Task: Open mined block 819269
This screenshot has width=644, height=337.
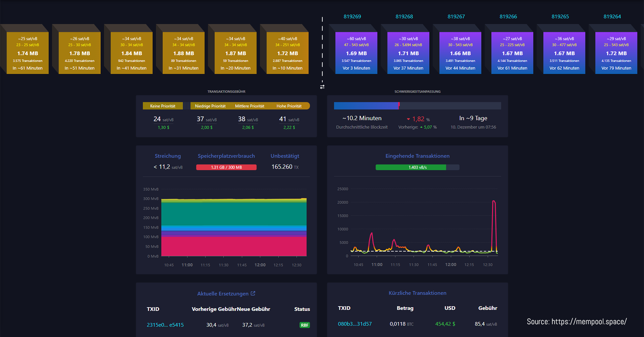Action: point(356,53)
